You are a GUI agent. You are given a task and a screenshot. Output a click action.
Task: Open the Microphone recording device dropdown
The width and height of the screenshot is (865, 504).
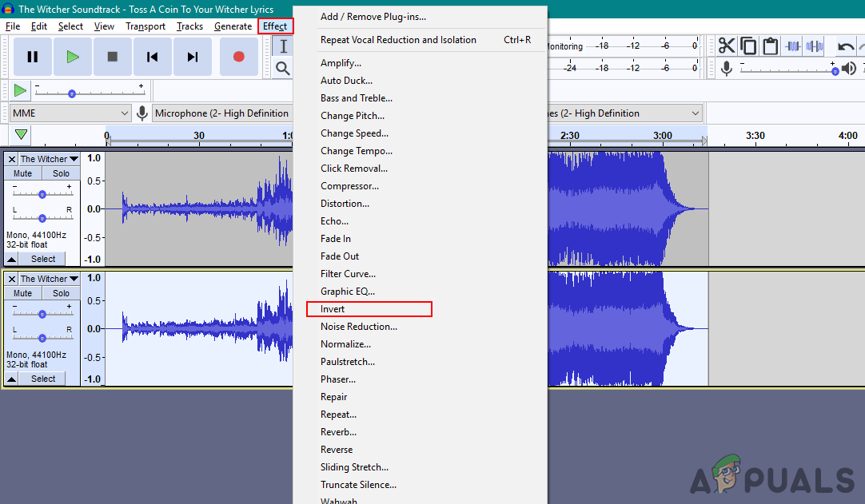[222, 113]
